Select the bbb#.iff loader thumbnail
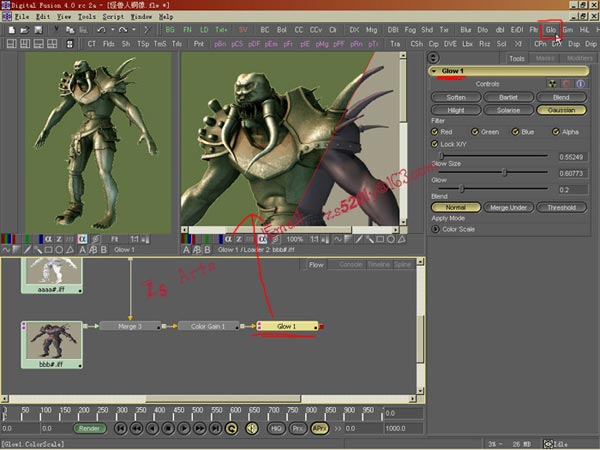Screen dimensions: 600x450 pos(52,345)
